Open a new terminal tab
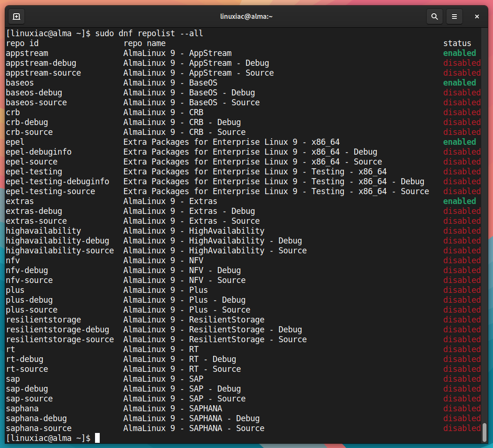The height and width of the screenshot is (448, 493). coord(16,16)
